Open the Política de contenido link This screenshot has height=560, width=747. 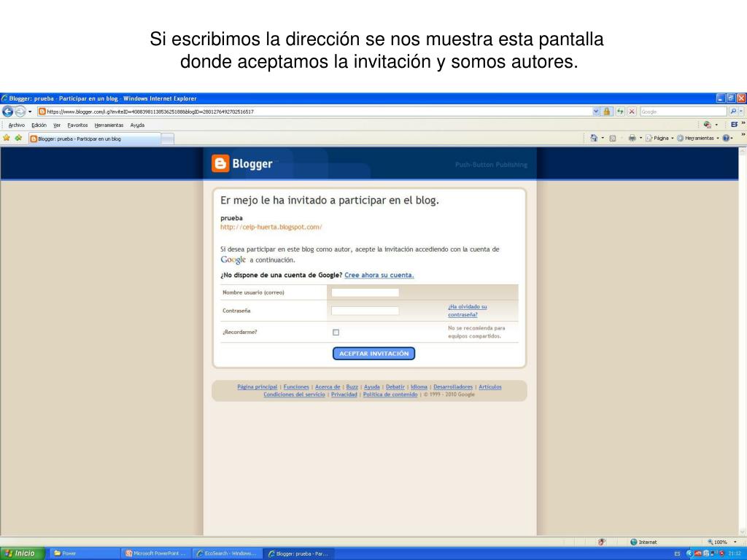(x=390, y=394)
